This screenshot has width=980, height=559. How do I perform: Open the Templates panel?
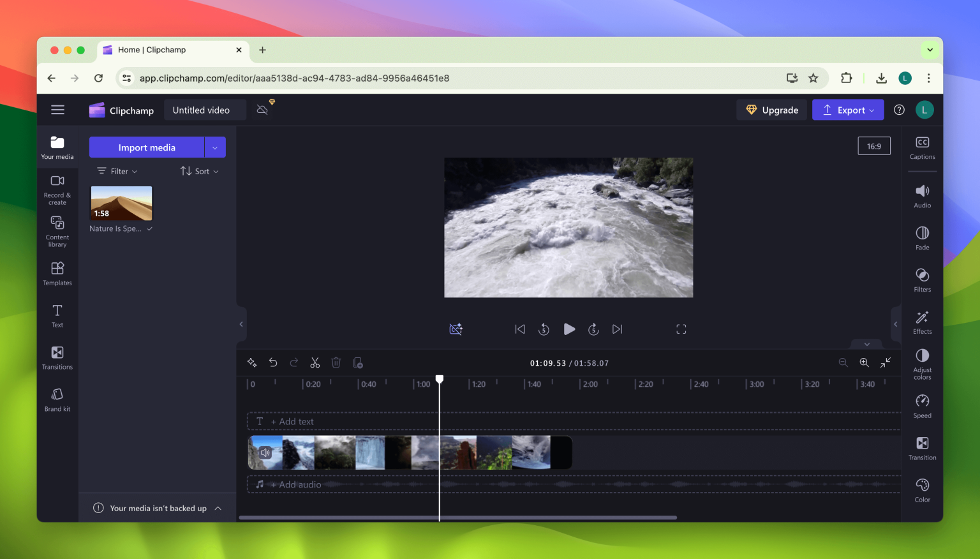coord(57,274)
